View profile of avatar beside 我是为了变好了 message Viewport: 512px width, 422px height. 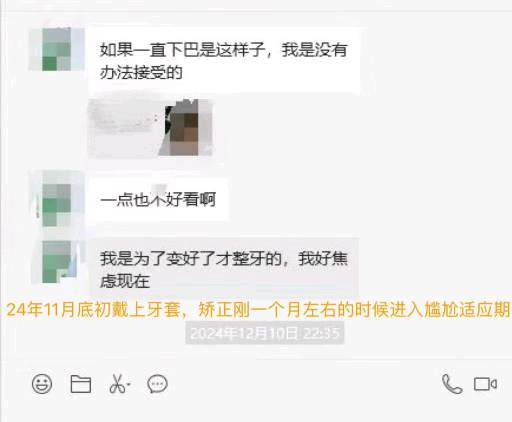coord(56,262)
